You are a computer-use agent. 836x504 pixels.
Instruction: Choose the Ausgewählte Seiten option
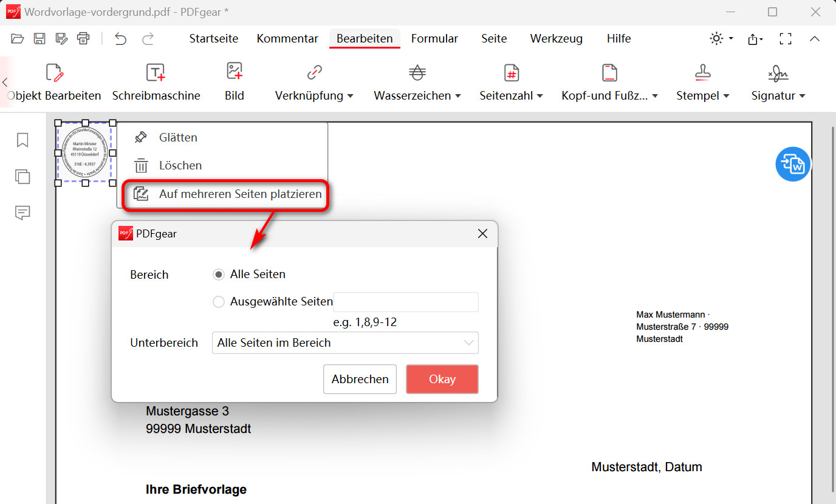[218, 302]
